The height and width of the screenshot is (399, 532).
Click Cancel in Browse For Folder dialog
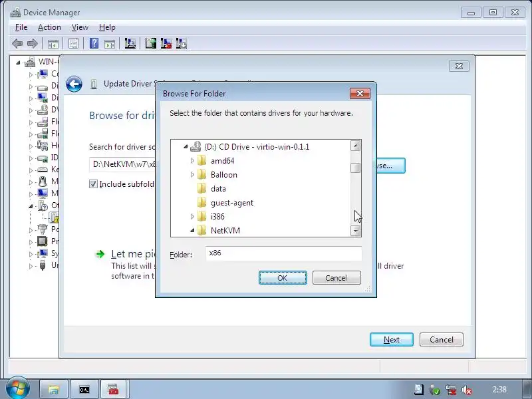click(336, 277)
